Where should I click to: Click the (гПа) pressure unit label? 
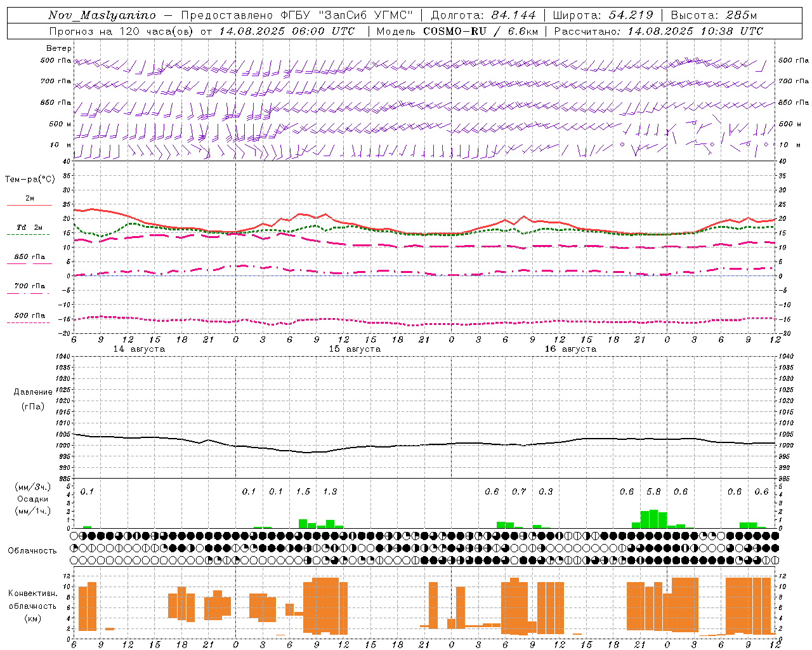tap(33, 406)
